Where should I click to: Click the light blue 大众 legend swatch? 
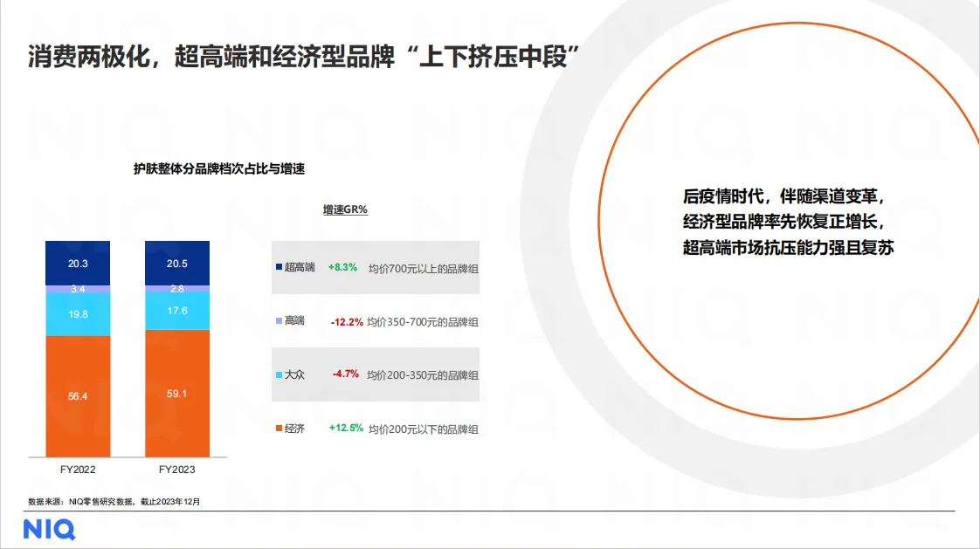[279, 374]
